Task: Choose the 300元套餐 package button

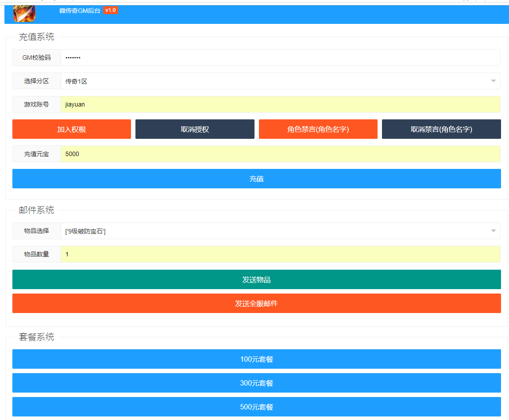Action: (256, 383)
